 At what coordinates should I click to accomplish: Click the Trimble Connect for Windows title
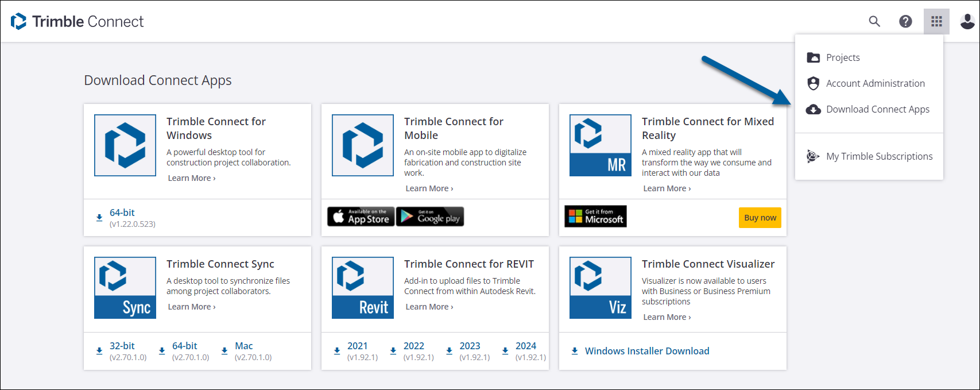point(216,128)
